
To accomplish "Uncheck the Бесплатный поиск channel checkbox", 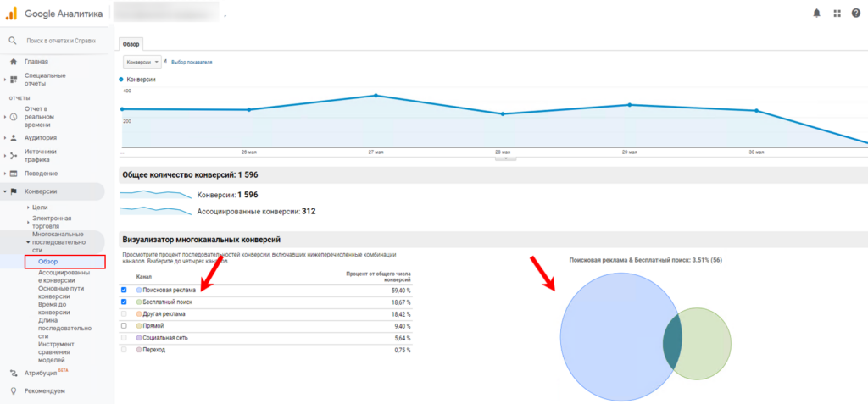I will pyautogui.click(x=125, y=302).
